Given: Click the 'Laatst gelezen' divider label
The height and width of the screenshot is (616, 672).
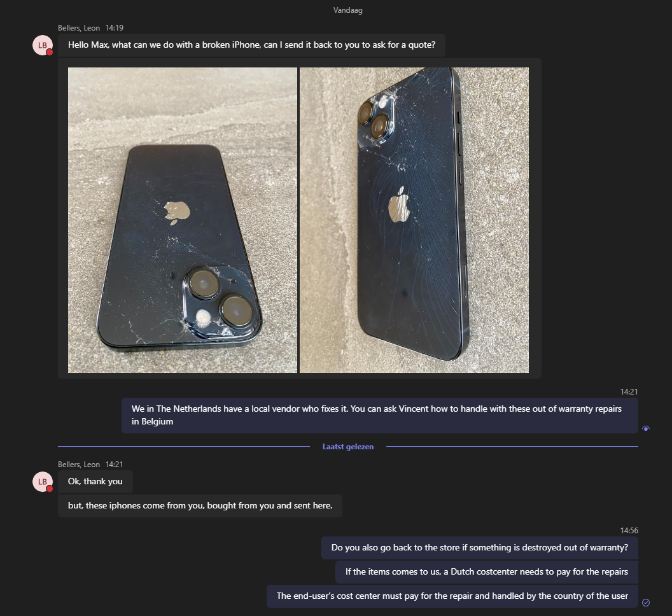Looking at the screenshot, I should (x=348, y=447).
